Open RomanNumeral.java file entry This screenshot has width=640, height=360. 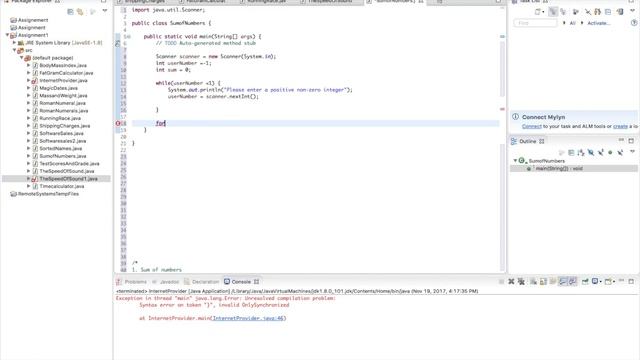pyautogui.click(x=62, y=103)
